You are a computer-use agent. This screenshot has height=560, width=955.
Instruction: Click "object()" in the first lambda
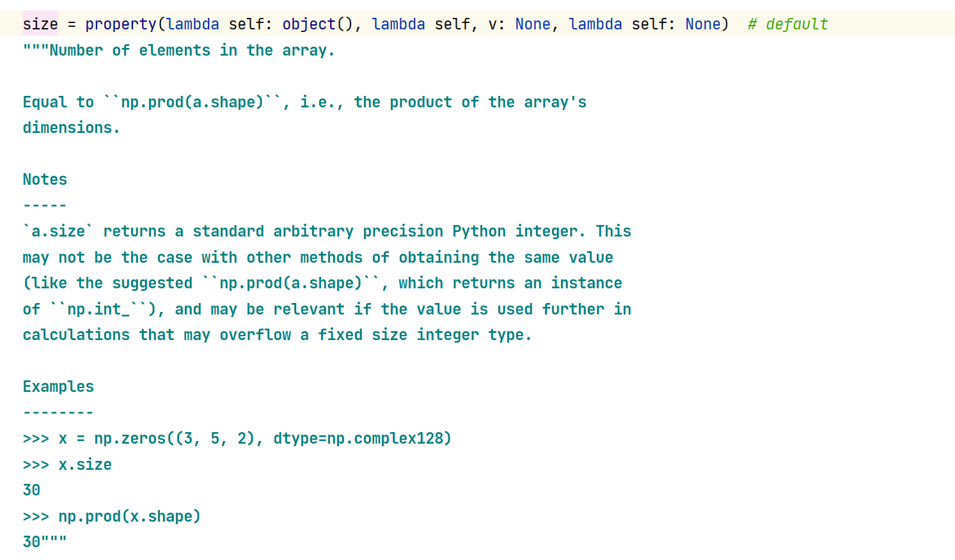(317, 24)
